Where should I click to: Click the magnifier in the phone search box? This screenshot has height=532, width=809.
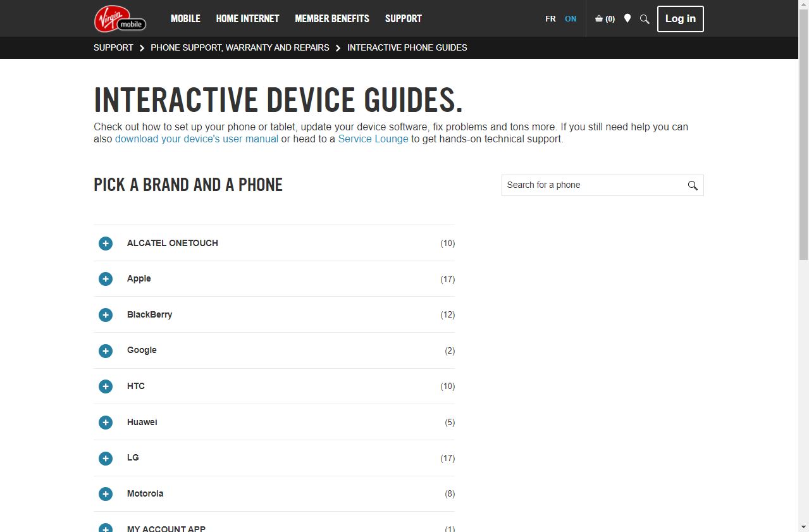(692, 185)
